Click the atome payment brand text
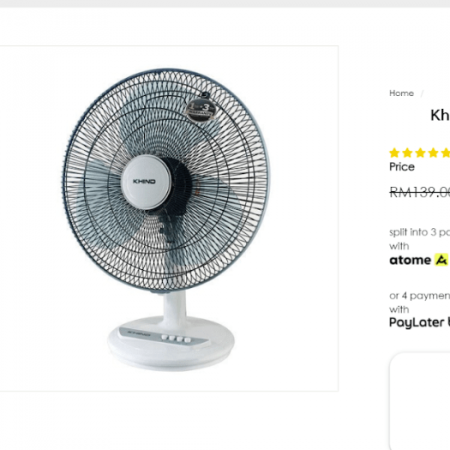Viewport: 450px width, 450px height. [x=410, y=260]
